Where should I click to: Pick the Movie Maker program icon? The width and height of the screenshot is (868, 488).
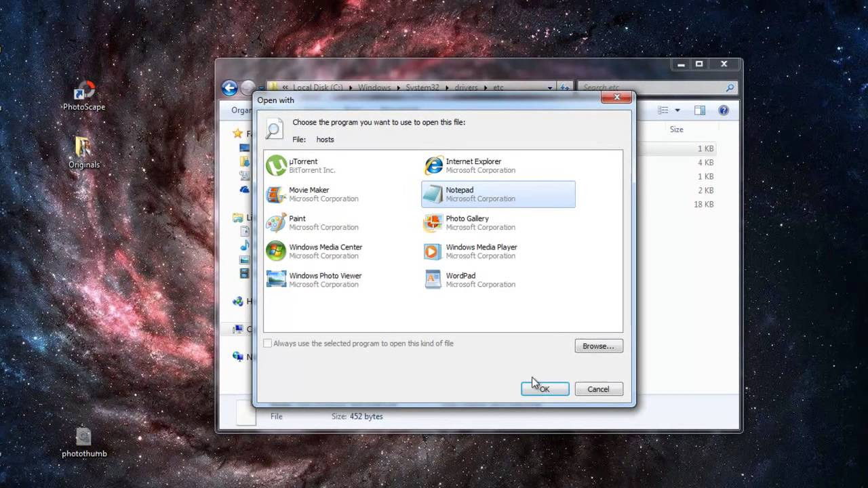(x=276, y=195)
